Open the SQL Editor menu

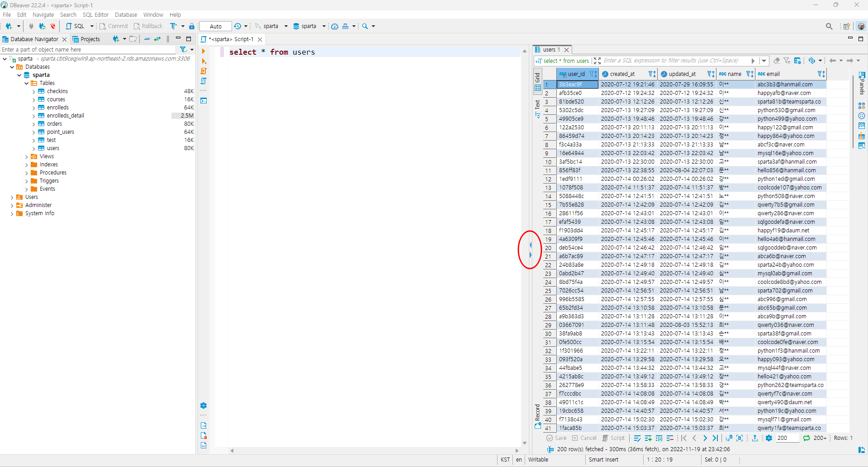95,15
